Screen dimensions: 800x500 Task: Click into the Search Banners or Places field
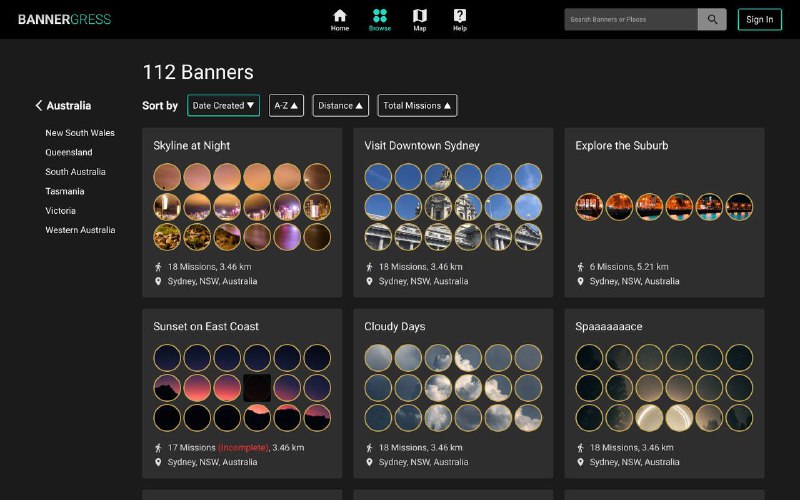630,19
